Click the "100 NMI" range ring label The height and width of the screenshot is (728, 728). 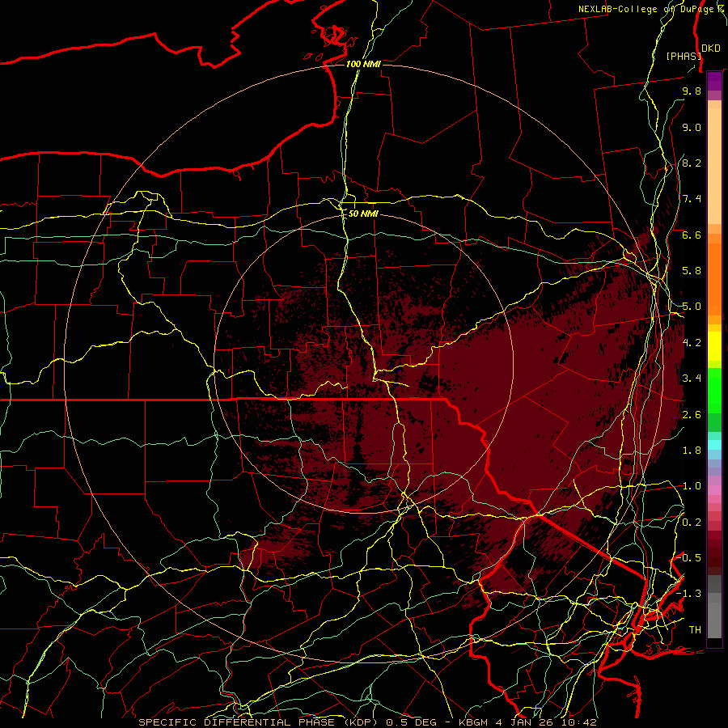(363, 64)
